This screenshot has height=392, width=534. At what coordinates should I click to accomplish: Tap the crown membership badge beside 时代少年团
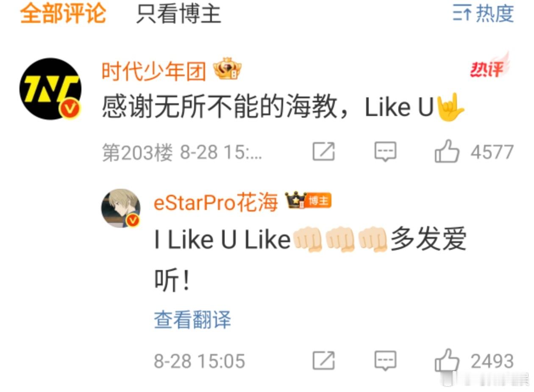point(227,69)
